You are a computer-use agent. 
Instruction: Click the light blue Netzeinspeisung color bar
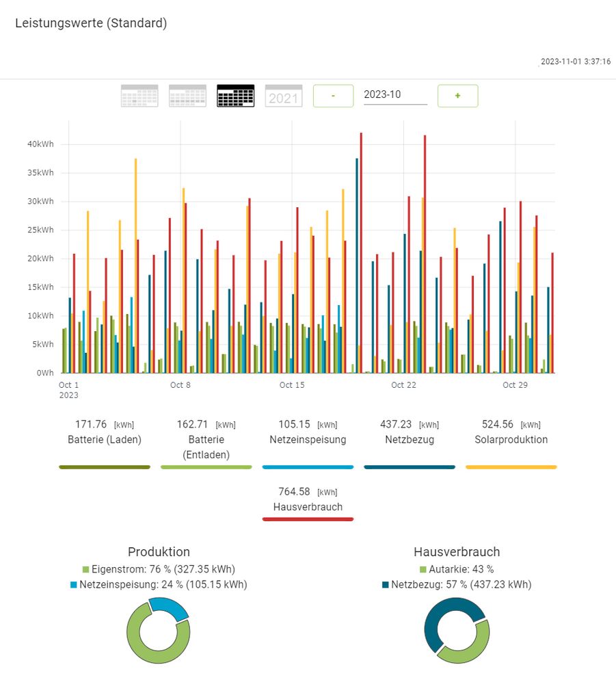pos(308,467)
